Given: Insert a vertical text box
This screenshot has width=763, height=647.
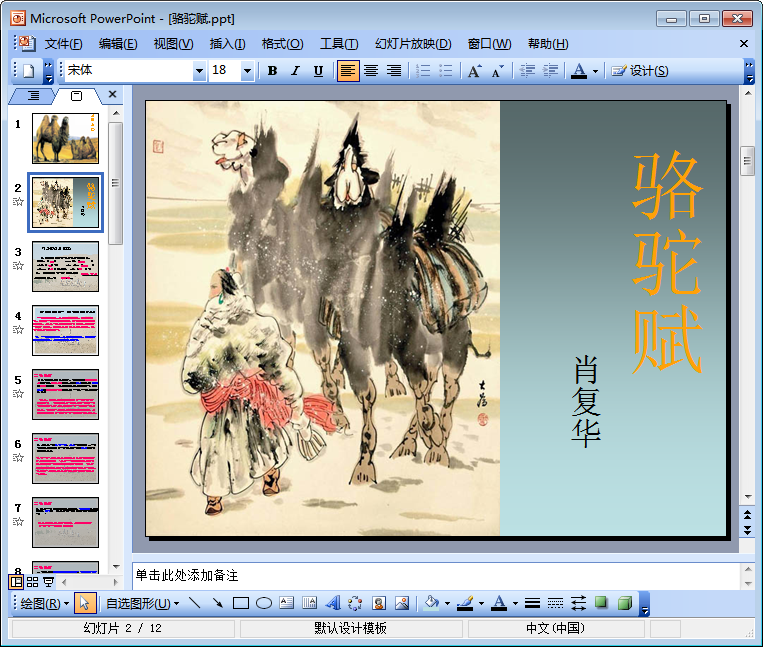Looking at the screenshot, I should tap(309, 604).
